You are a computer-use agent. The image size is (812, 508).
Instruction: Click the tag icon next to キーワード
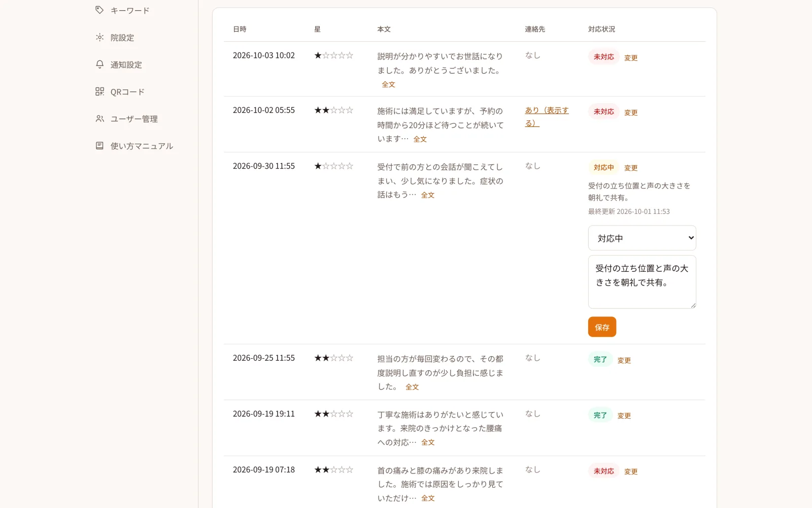click(99, 10)
